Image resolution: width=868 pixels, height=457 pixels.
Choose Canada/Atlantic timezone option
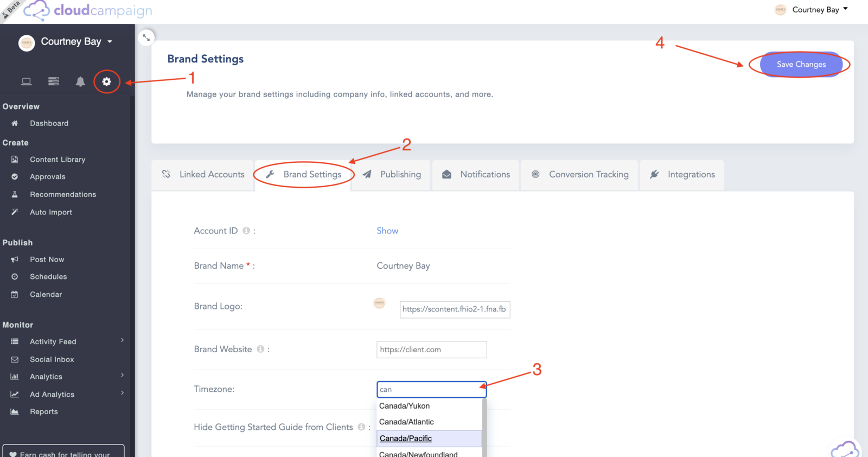pyautogui.click(x=429, y=422)
